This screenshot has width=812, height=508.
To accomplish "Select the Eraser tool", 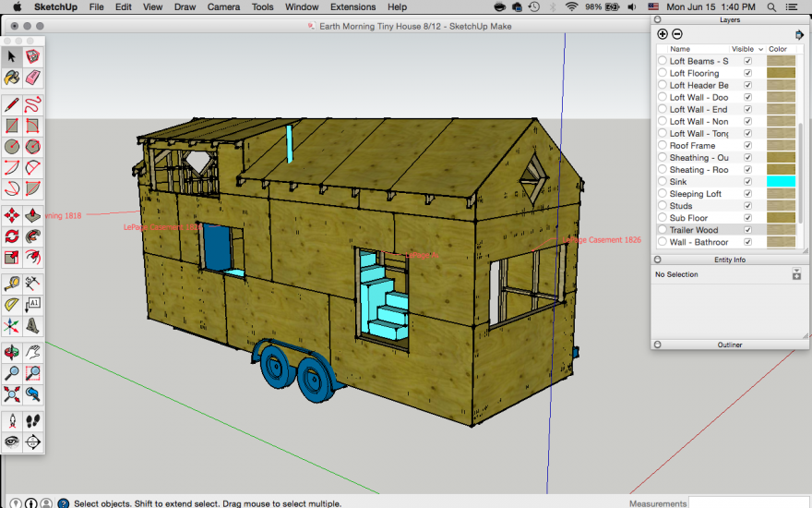I will point(33,78).
